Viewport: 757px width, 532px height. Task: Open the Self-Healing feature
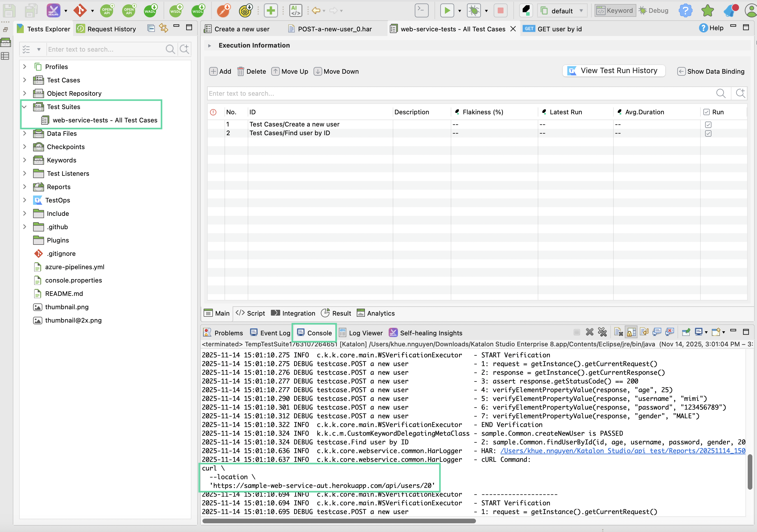coord(54,10)
